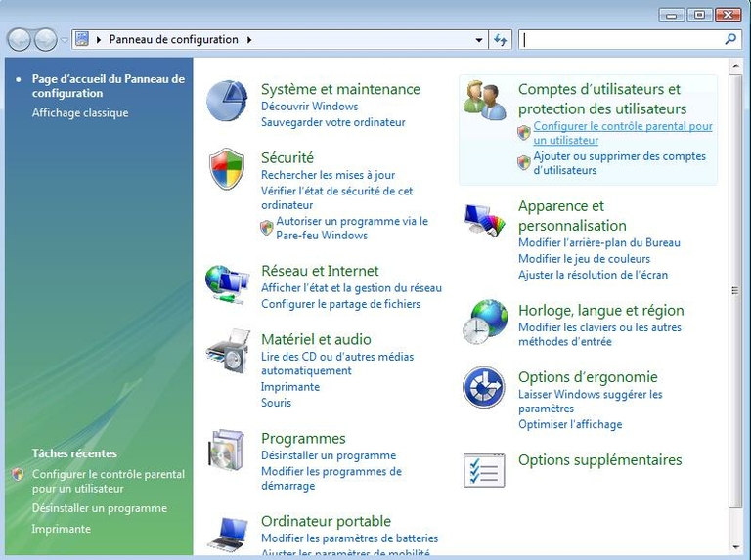Image resolution: width=751 pixels, height=560 pixels.
Task: Click Vérifier l'état de sécurité link
Action: coord(336,198)
